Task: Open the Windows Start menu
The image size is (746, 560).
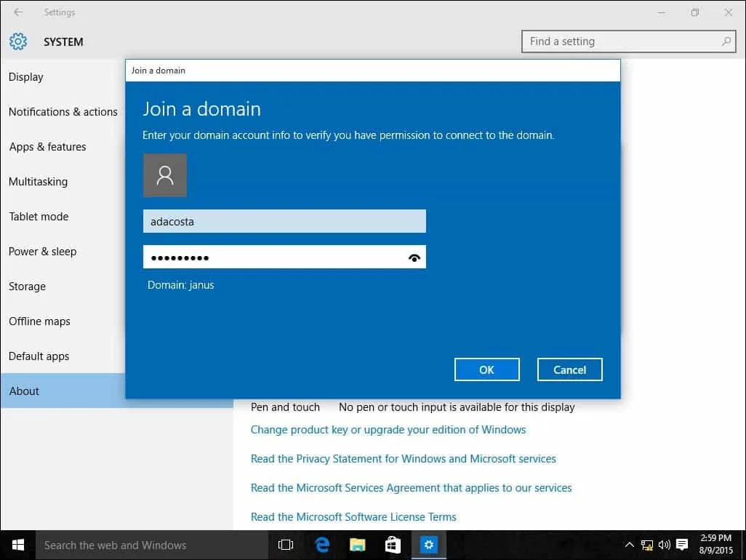Action: [18, 545]
